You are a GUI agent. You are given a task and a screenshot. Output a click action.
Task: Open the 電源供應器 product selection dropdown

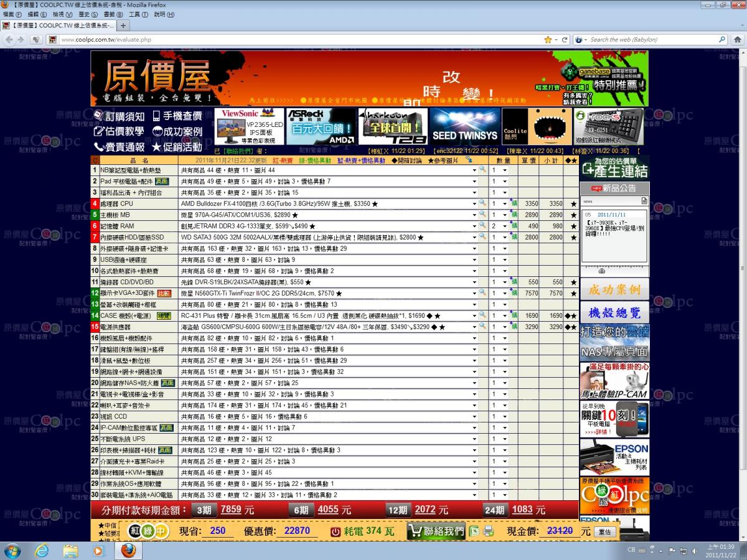tap(474, 327)
